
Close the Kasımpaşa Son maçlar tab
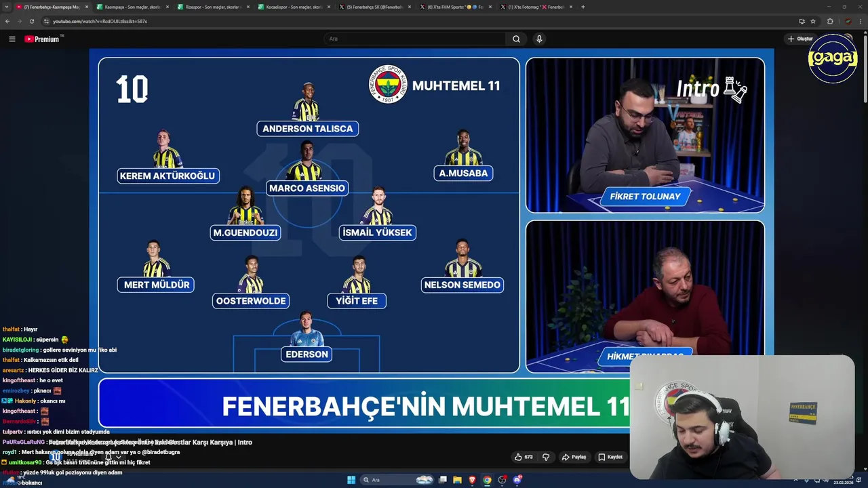click(167, 7)
